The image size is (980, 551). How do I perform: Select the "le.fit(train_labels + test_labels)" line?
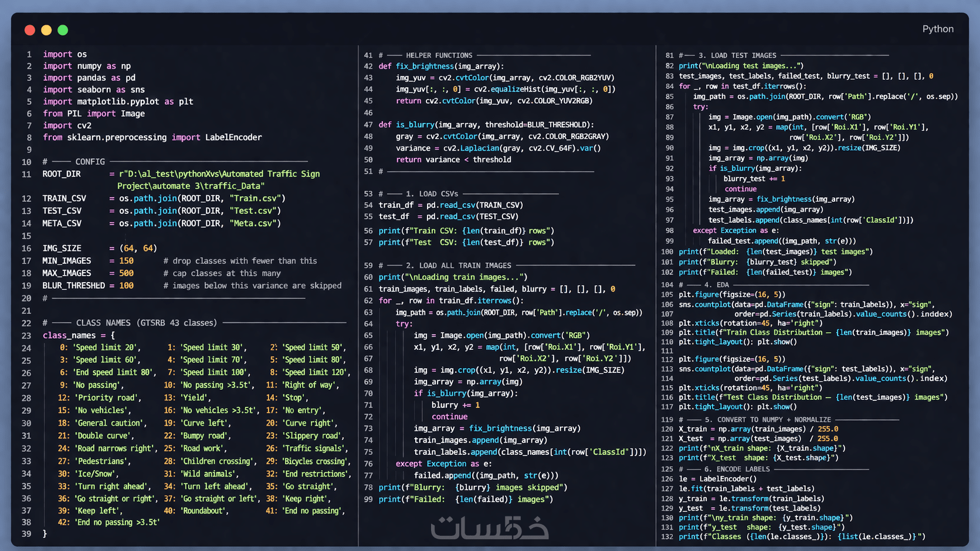(746, 489)
